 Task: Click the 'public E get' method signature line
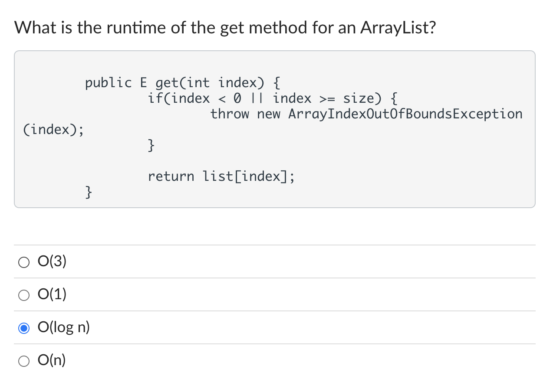(x=182, y=82)
